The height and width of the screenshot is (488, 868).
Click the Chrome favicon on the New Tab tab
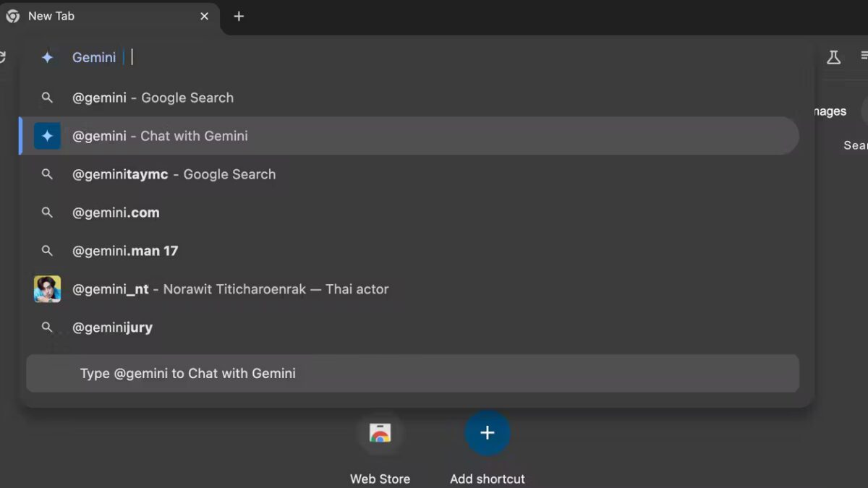12,16
